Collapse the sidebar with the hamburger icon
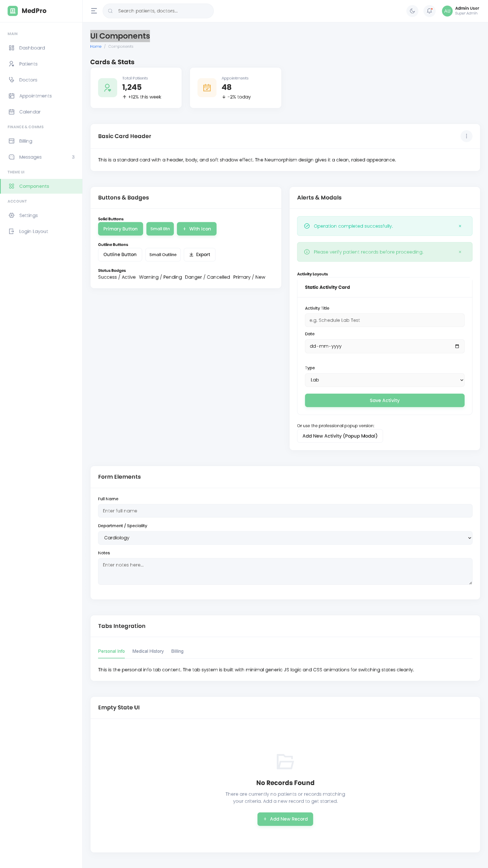 (x=94, y=11)
